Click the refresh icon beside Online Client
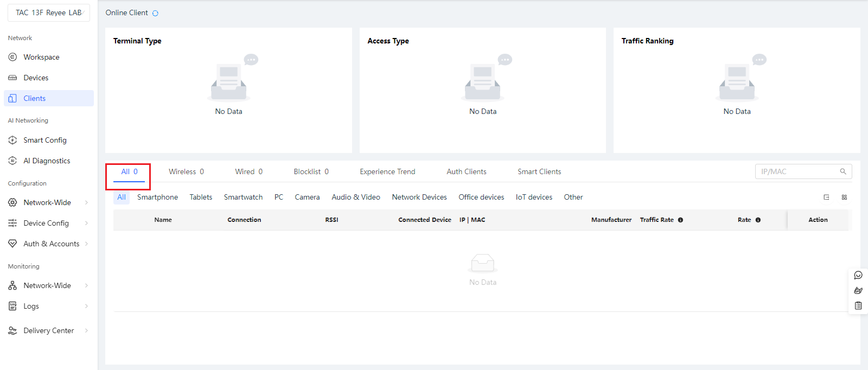This screenshot has width=868, height=370. (155, 13)
